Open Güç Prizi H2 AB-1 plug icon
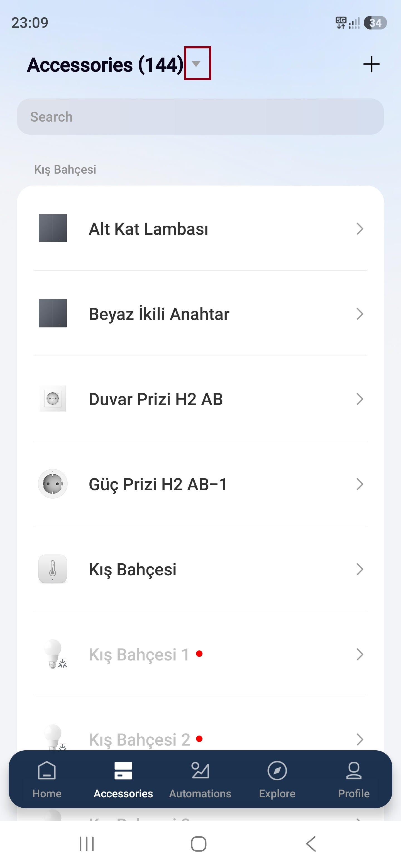The height and width of the screenshot is (868, 401). (53, 484)
